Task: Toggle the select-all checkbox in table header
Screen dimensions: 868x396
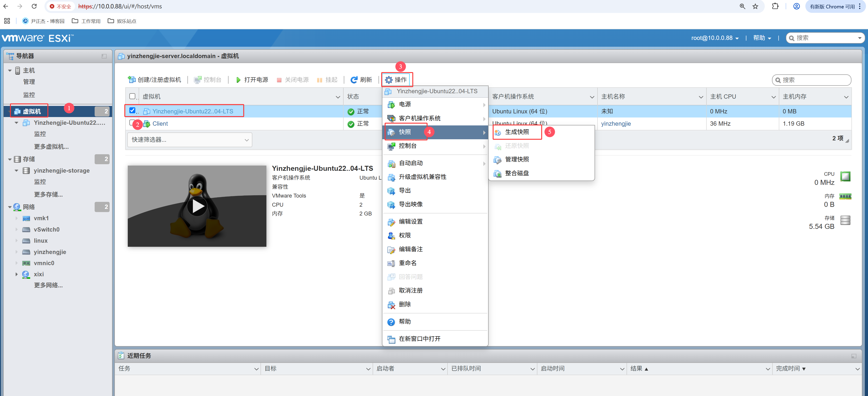Action: point(133,96)
